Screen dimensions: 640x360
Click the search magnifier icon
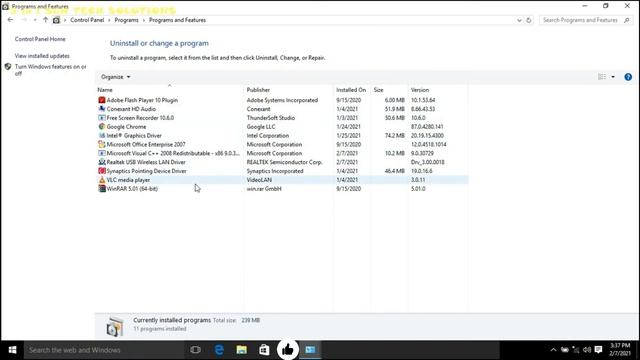(x=627, y=20)
